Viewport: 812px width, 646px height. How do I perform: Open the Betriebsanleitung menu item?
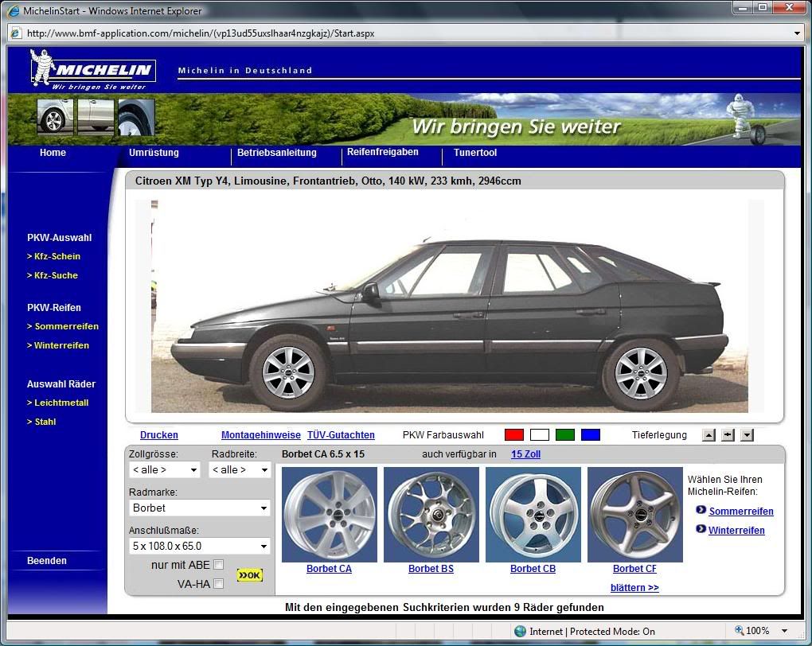click(276, 153)
